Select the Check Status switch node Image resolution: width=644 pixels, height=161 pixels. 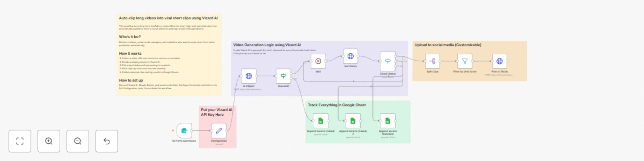(x=388, y=61)
